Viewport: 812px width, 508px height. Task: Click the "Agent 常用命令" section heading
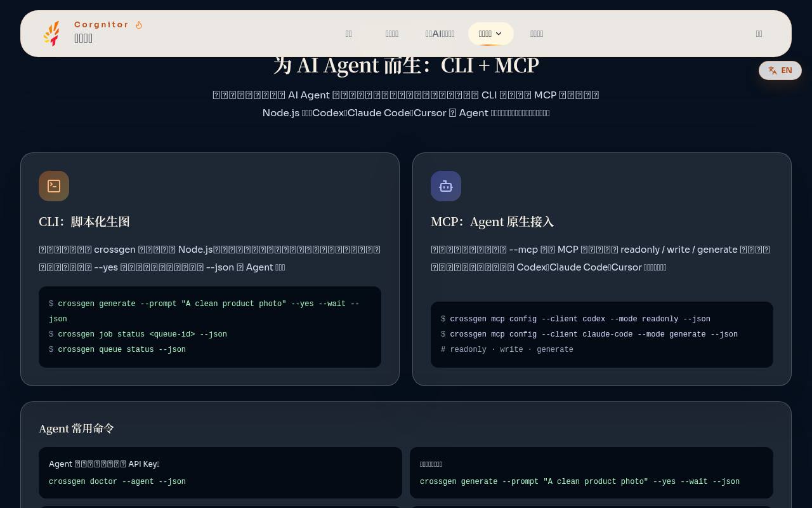77,429
